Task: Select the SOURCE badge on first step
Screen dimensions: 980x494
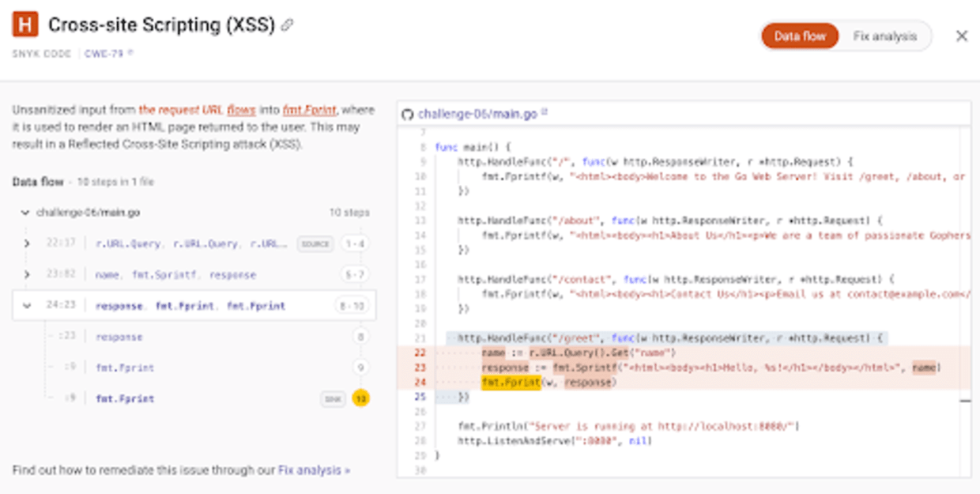Action: point(315,243)
